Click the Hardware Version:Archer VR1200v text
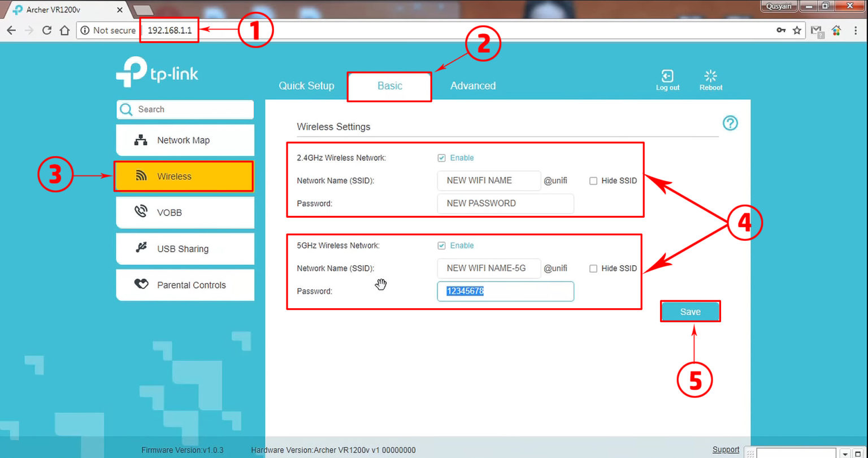This screenshot has width=868, height=458. (333, 450)
